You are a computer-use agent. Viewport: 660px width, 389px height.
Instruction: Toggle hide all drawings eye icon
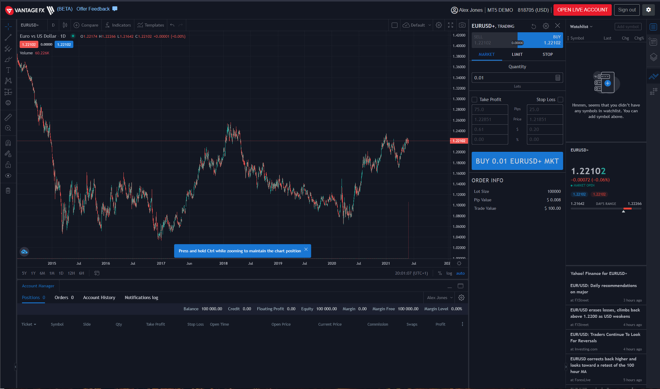tap(8, 176)
